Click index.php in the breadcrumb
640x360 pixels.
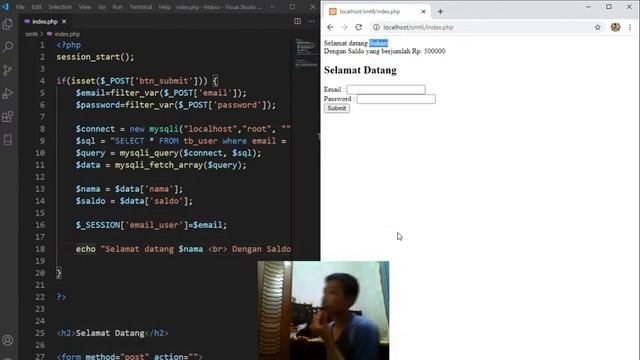point(67,34)
